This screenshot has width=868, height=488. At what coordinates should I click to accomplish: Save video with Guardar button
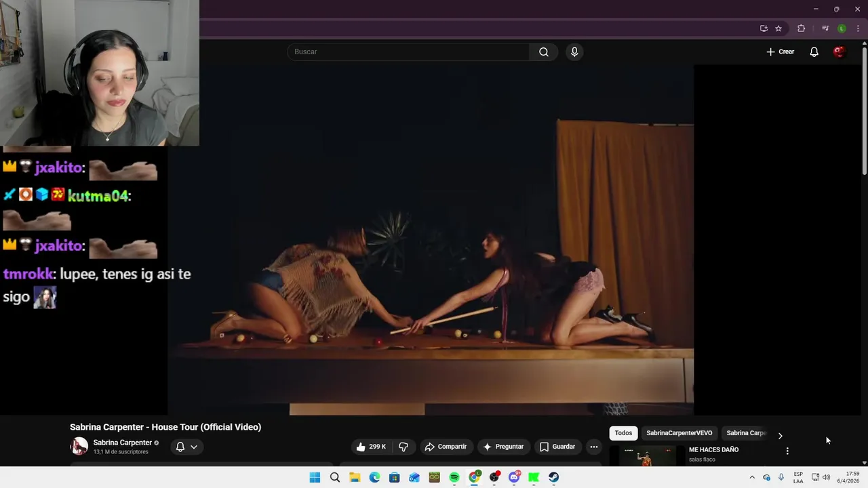557,447
